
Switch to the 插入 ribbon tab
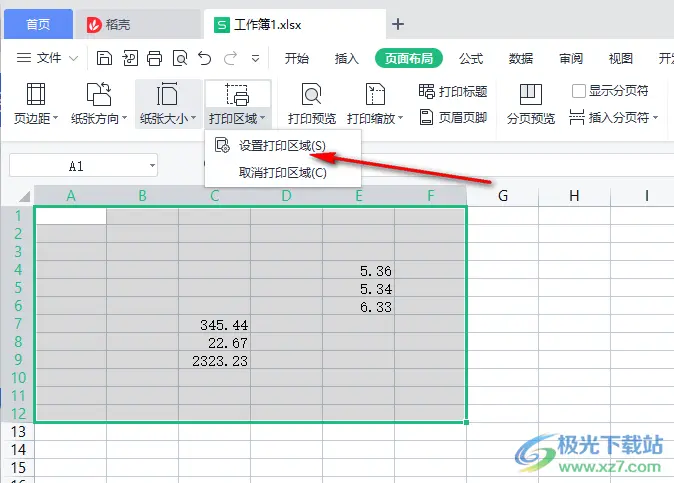point(346,58)
